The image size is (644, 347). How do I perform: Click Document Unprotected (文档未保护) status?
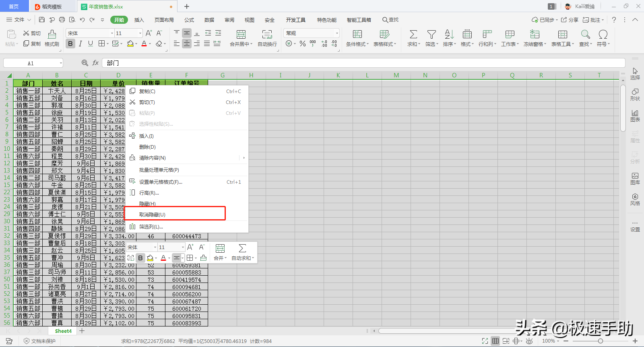(39, 341)
